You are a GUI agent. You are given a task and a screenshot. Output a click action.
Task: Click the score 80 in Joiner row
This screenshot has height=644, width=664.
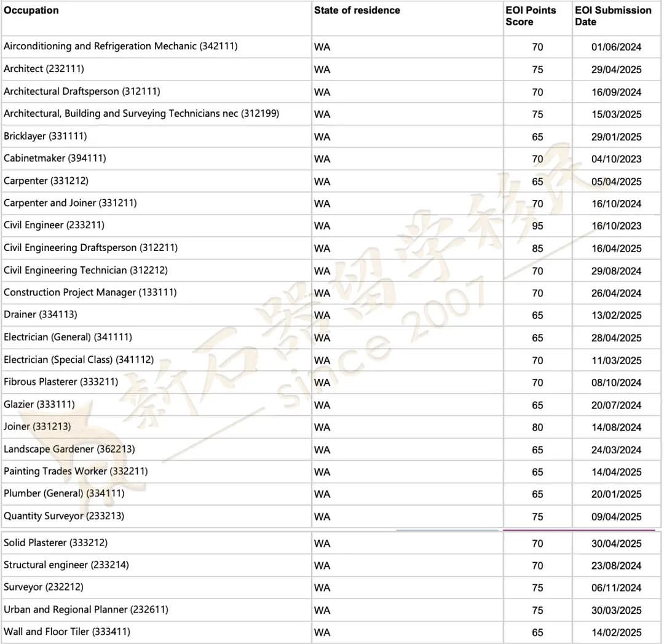coord(537,427)
